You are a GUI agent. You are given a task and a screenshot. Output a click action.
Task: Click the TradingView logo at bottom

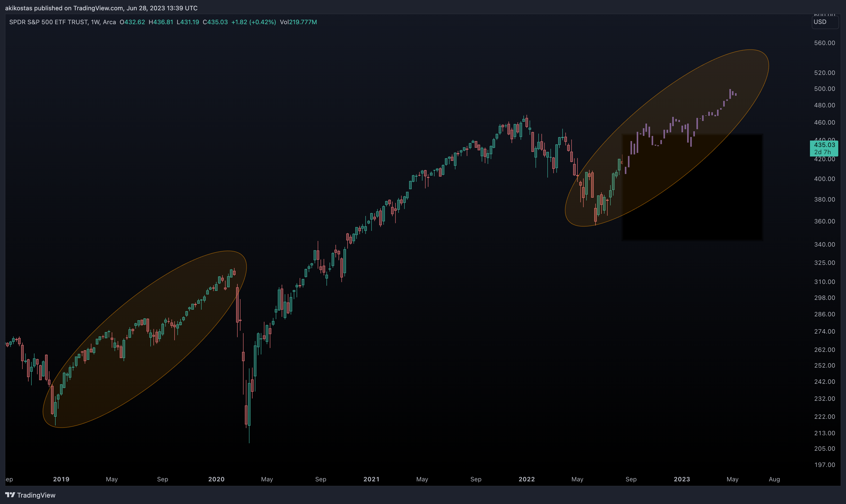[x=30, y=495]
